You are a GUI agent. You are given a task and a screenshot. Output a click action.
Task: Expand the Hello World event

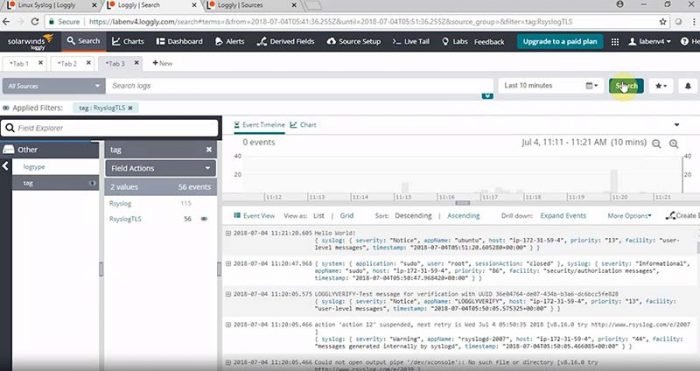[228, 233]
